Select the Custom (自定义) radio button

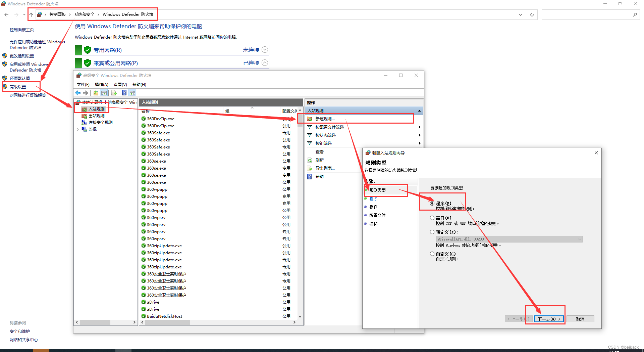coord(432,254)
